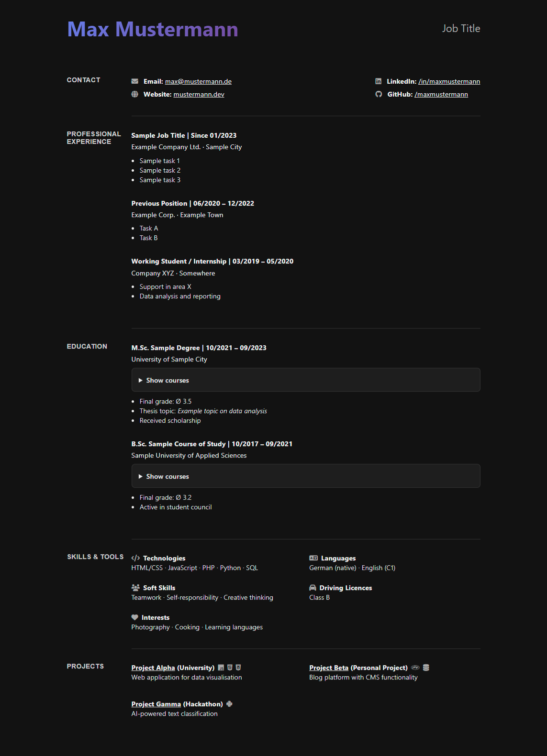The image size is (547, 756).
Task: Click the car icon beside Driving Licences
Action: pos(313,588)
